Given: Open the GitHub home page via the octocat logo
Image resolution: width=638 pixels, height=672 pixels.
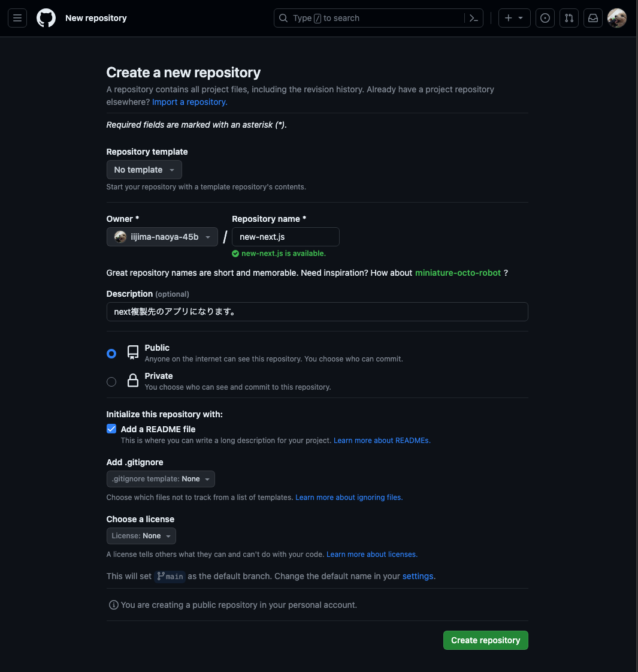Looking at the screenshot, I should tap(46, 18).
